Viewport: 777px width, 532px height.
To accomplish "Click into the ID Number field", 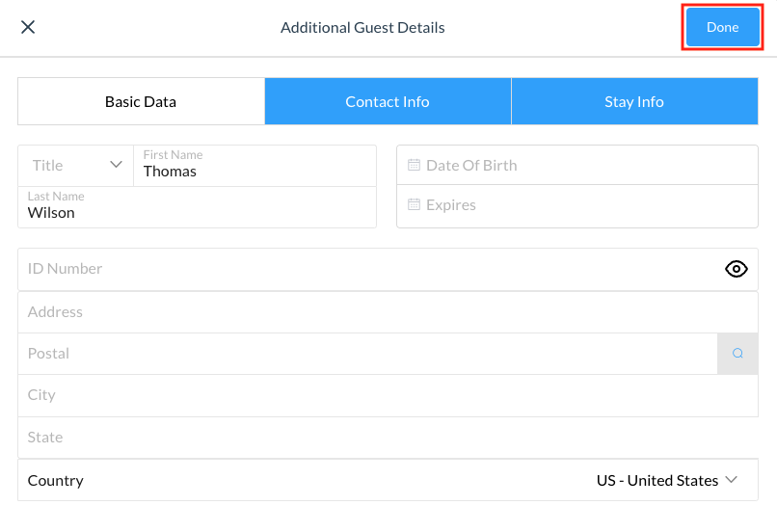I will pos(366,269).
